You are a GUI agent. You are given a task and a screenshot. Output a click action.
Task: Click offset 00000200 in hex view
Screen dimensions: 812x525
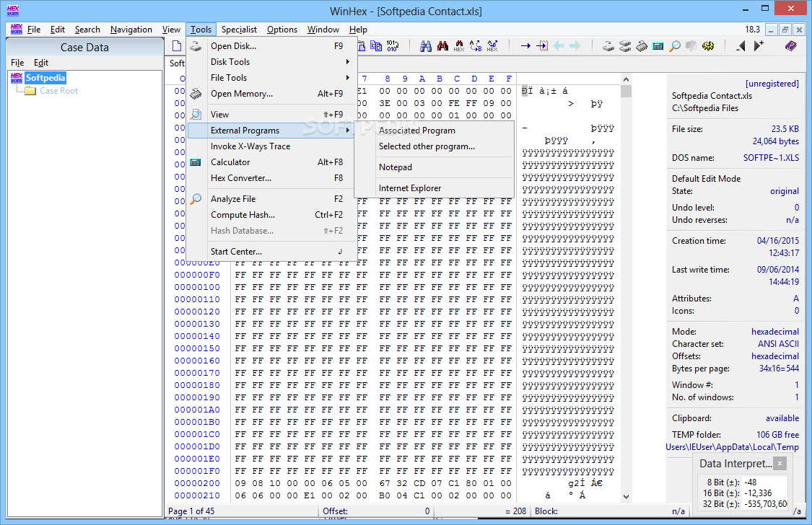click(x=197, y=483)
